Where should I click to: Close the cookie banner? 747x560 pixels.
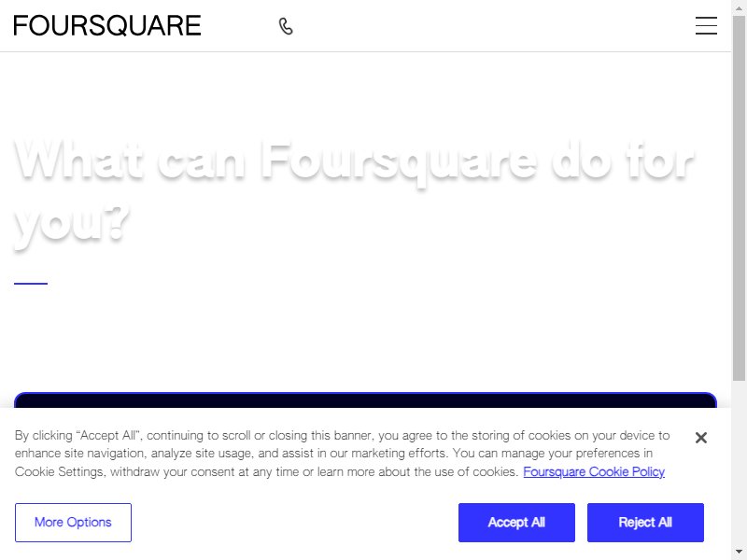[x=701, y=438]
